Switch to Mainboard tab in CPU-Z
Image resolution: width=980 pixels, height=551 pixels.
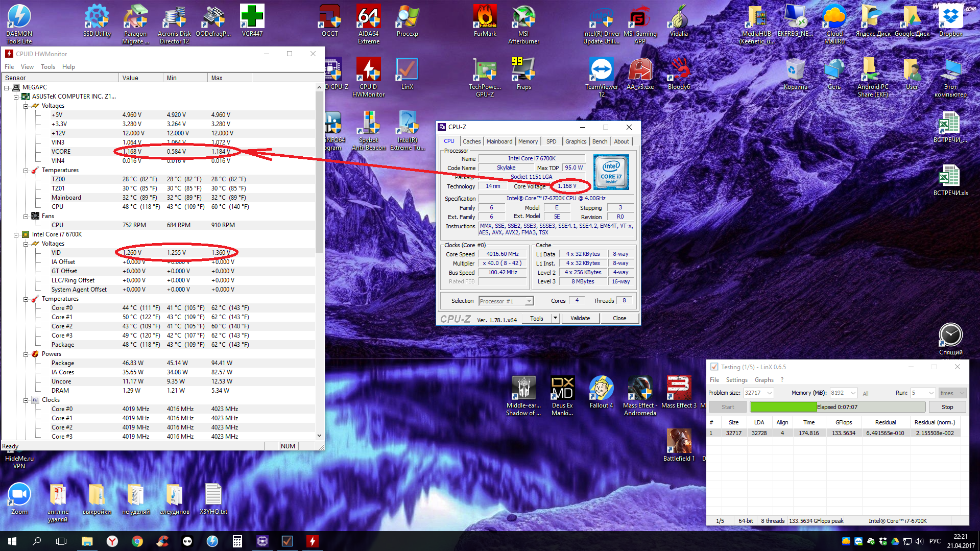(x=499, y=141)
